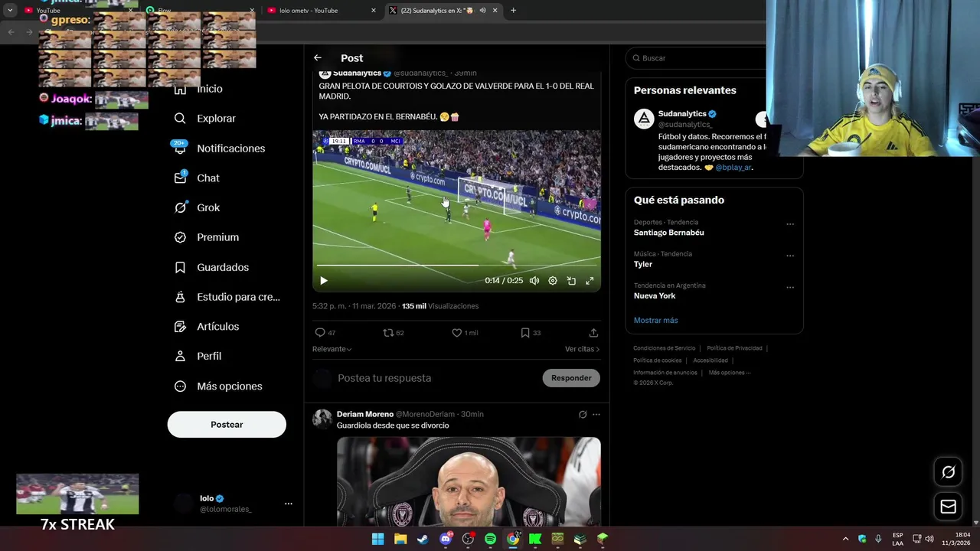Open Más opciones circle icon
This screenshot has height=551, width=980.
[x=180, y=386]
